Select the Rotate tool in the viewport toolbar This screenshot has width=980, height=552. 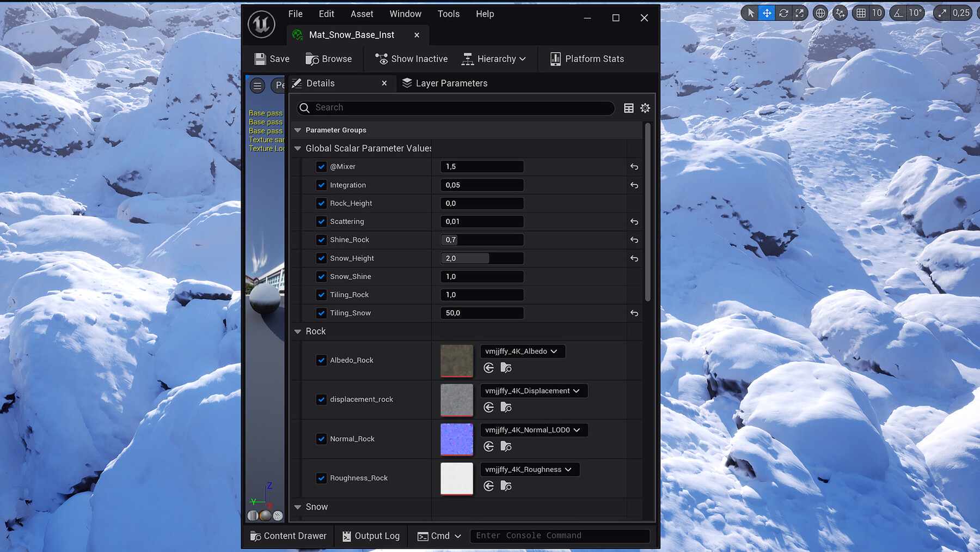(783, 13)
